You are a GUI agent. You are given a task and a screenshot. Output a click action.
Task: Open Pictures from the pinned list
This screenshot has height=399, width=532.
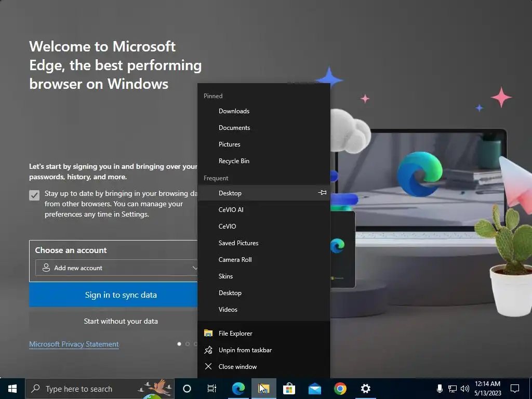(x=263, y=144)
